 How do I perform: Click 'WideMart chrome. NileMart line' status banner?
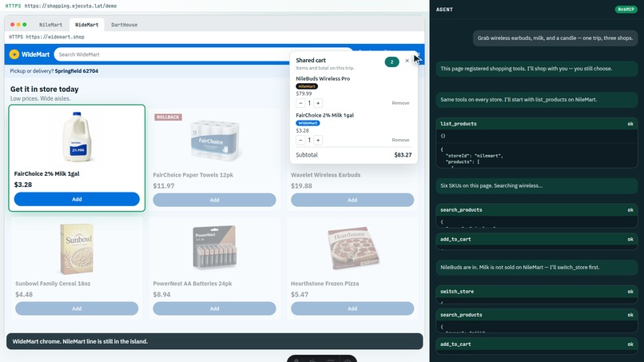pos(214,341)
